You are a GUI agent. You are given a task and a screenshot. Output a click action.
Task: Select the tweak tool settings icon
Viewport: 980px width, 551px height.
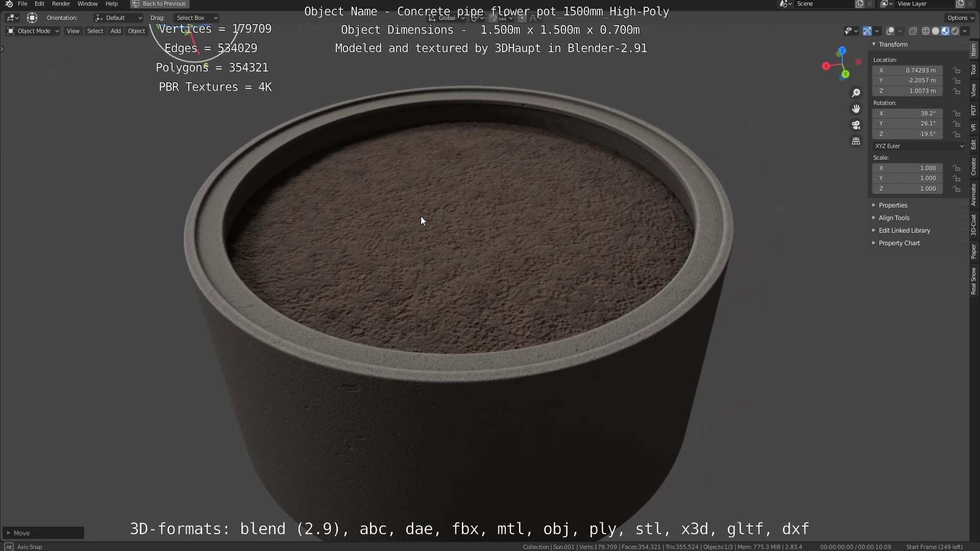click(32, 18)
